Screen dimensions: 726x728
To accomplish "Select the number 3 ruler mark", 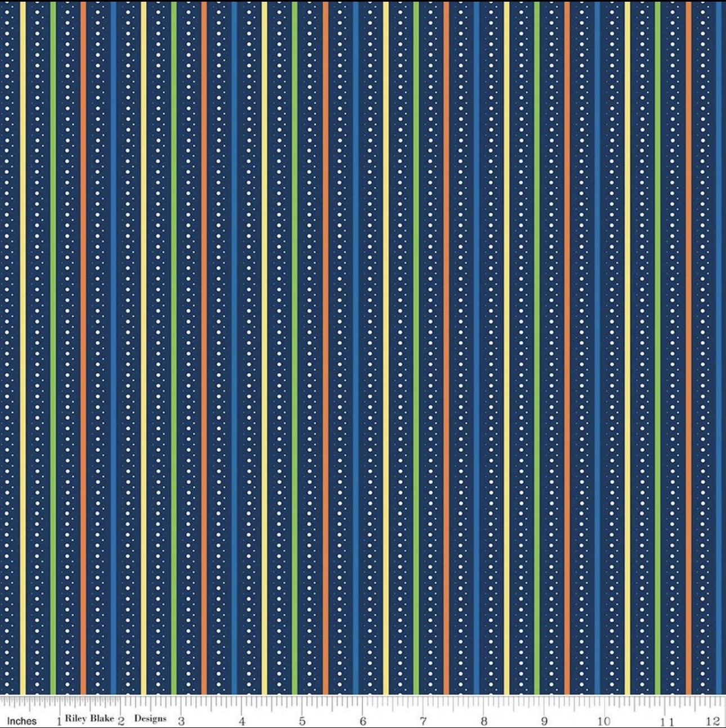I will pos(181,721).
